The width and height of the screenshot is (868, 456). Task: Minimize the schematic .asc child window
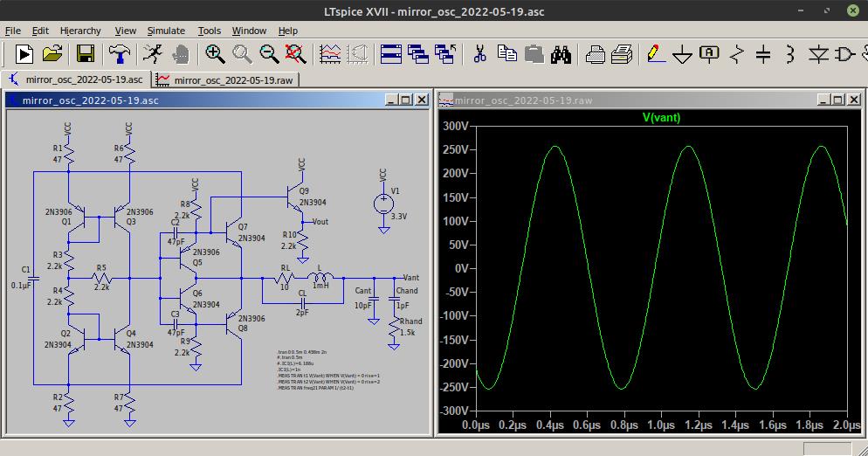(x=392, y=100)
